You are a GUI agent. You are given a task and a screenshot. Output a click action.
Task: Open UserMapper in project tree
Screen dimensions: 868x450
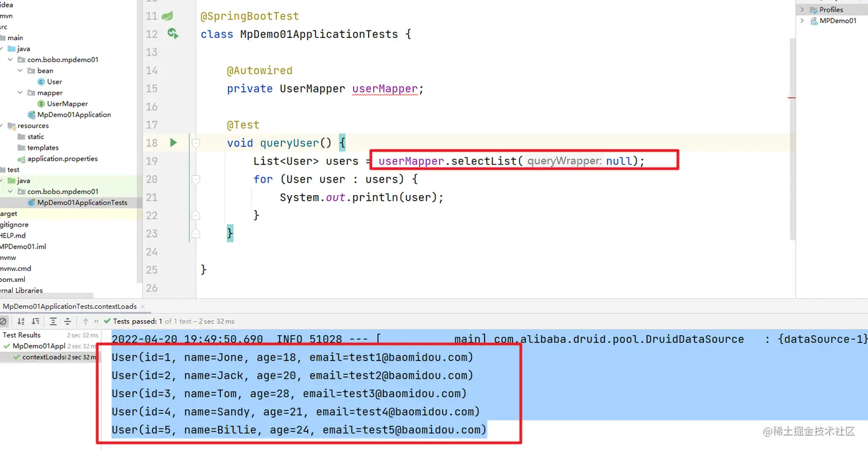coord(67,104)
